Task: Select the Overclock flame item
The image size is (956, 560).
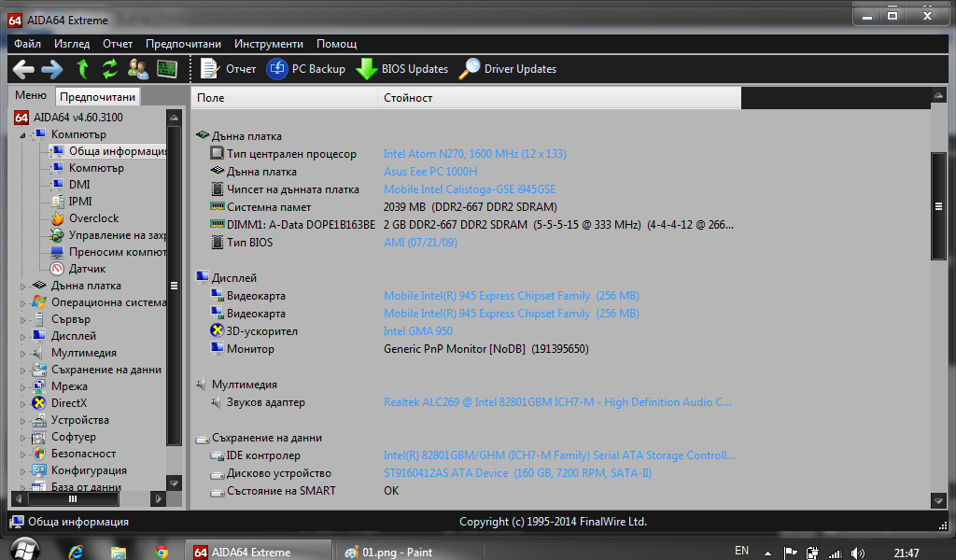Action: pos(94,218)
